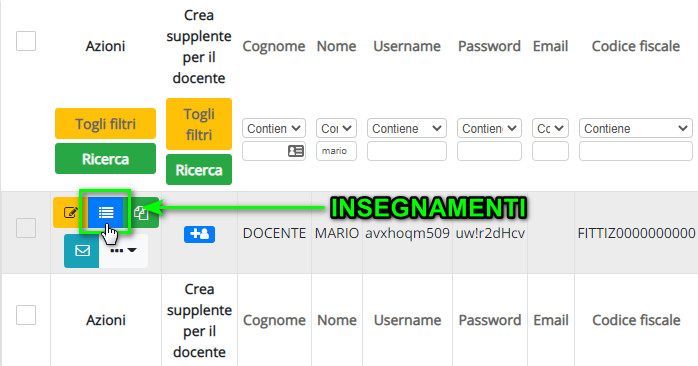
Task: Click Ricerca under Crea supplente column
Action: click(x=199, y=170)
